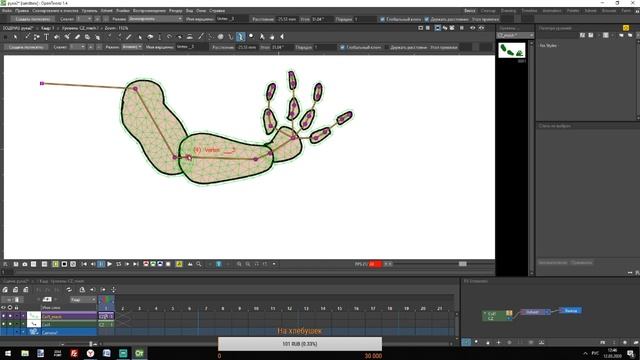Viewport: 640px width, 360px height.
Task: Open the Скелет dropdown in the top options bar
Action: pos(84,19)
